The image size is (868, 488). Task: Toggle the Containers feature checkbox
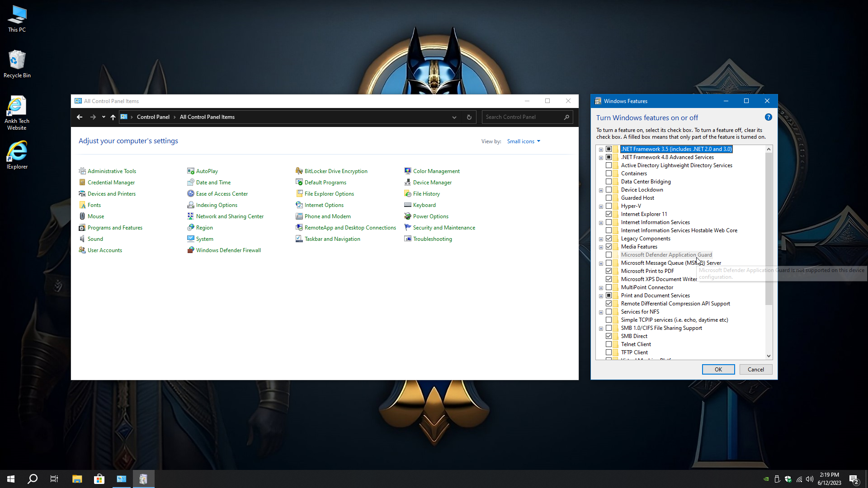click(609, 174)
